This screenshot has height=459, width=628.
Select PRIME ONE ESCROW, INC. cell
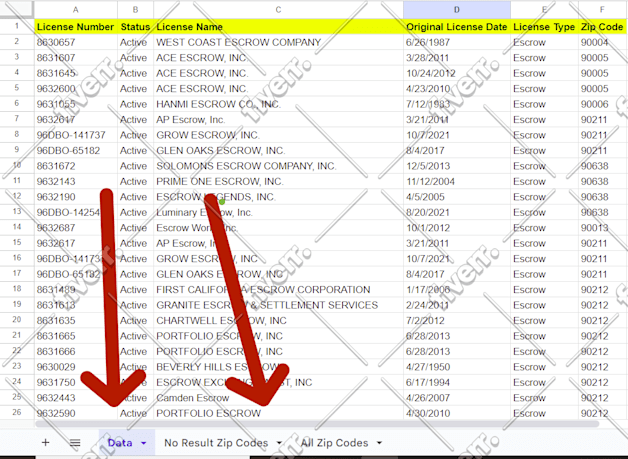(278, 181)
